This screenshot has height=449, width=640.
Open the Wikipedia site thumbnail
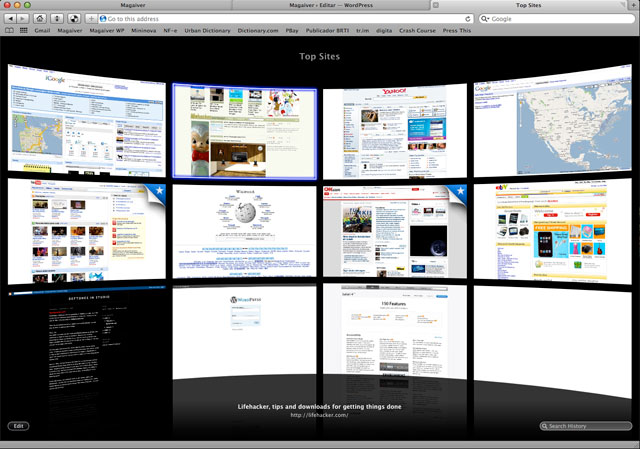244,231
